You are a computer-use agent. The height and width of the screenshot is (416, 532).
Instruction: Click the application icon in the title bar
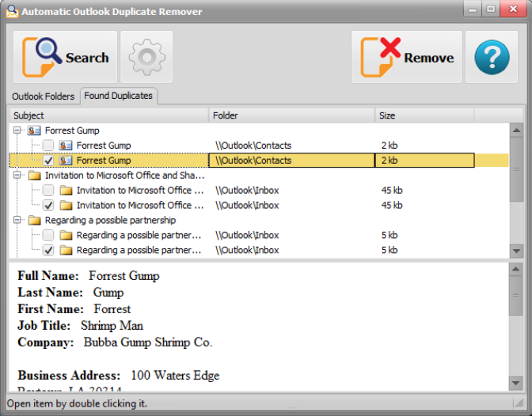point(12,11)
